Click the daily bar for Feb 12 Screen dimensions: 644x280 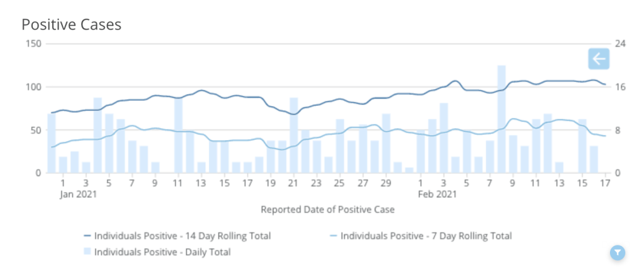click(548, 143)
